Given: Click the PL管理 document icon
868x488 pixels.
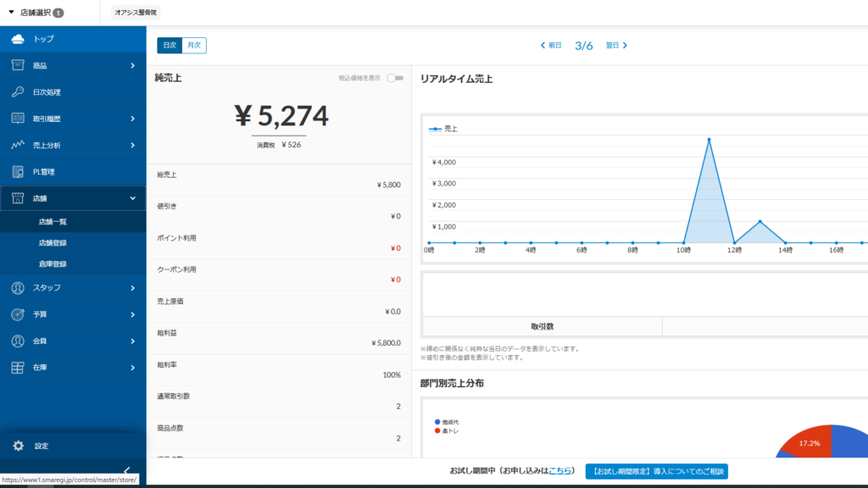Looking at the screenshot, I should [x=17, y=172].
